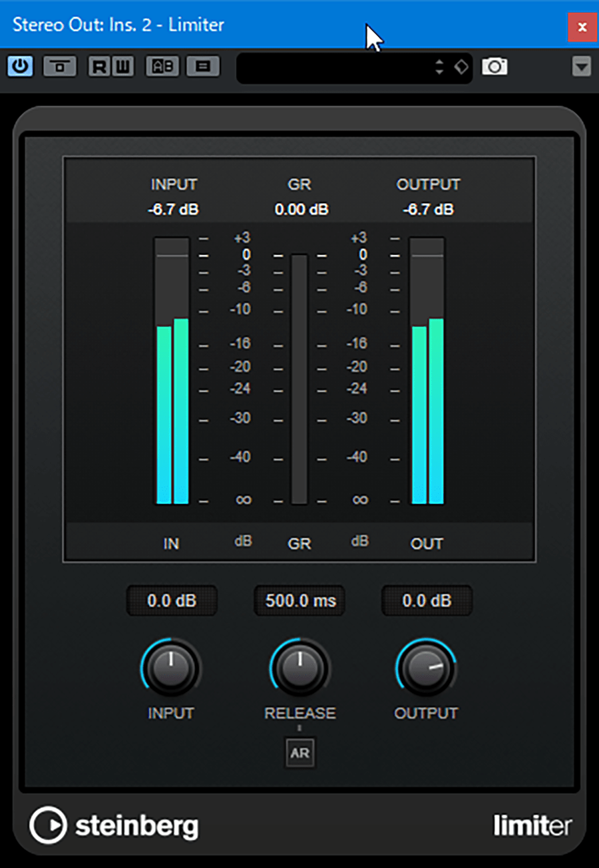
Task: Click the OUTPUT -6.7 dB peak reading
Action: click(428, 210)
